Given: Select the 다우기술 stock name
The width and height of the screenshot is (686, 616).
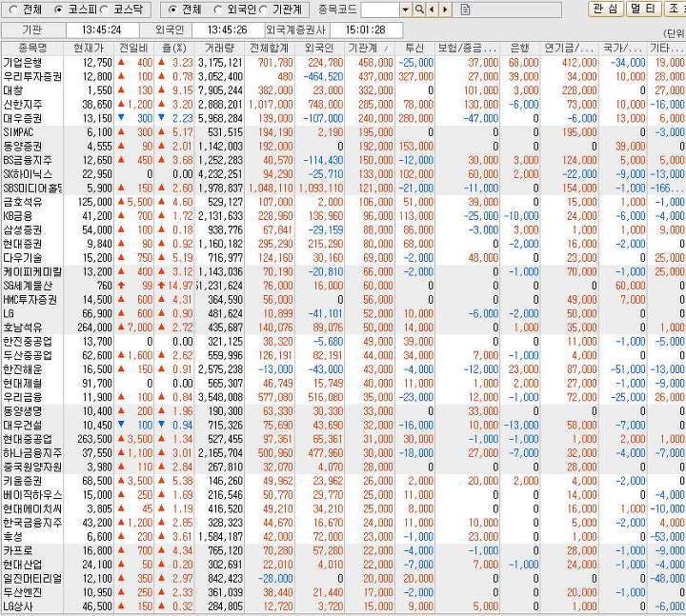Looking at the screenshot, I should coord(22,258).
